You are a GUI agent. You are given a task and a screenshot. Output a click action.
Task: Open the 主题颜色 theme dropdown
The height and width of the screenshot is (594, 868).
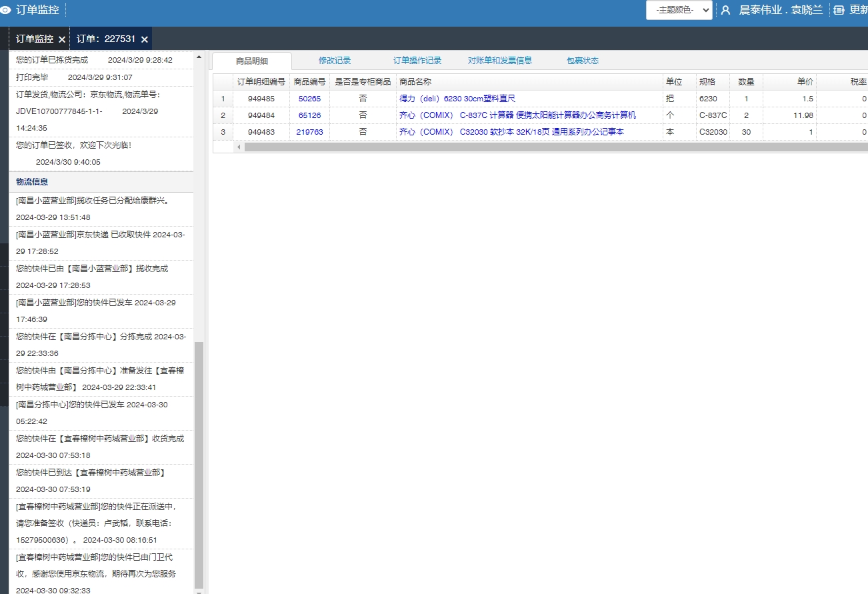(x=679, y=10)
